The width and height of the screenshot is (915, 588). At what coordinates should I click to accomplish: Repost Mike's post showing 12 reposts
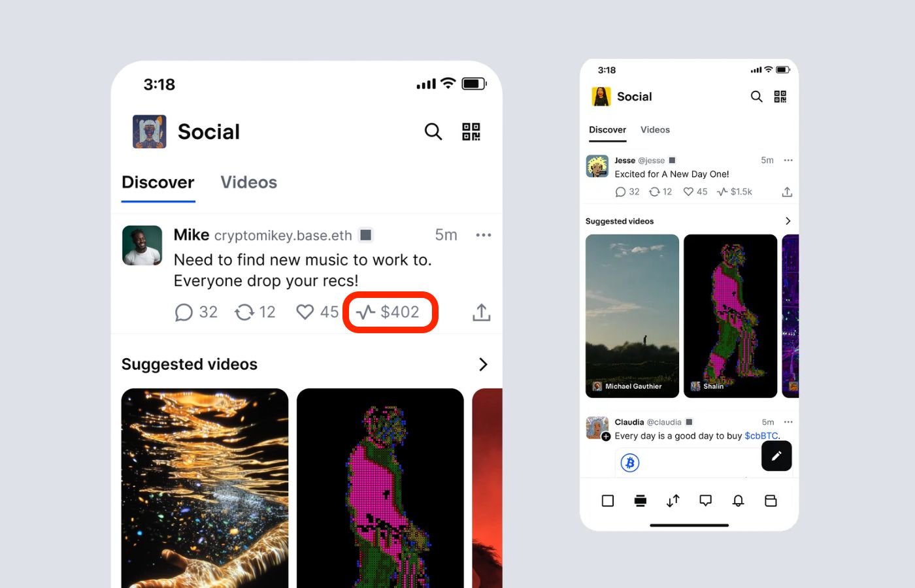tap(255, 312)
